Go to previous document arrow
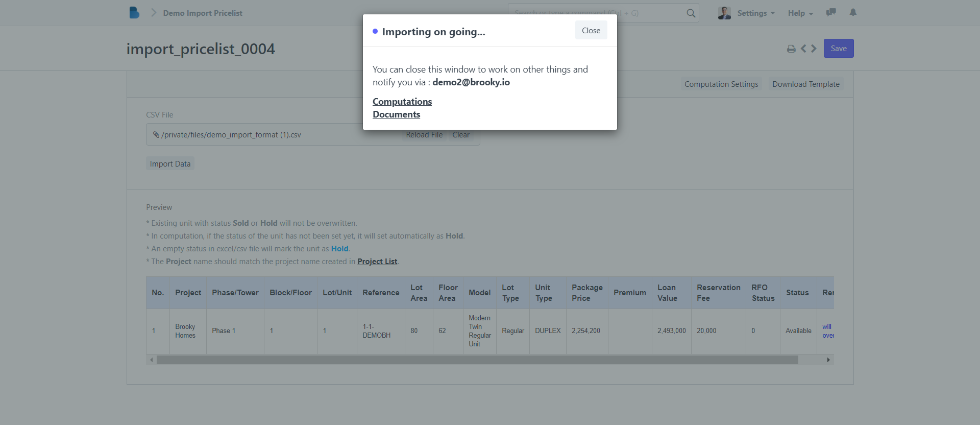980x425 pixels. 803,49
